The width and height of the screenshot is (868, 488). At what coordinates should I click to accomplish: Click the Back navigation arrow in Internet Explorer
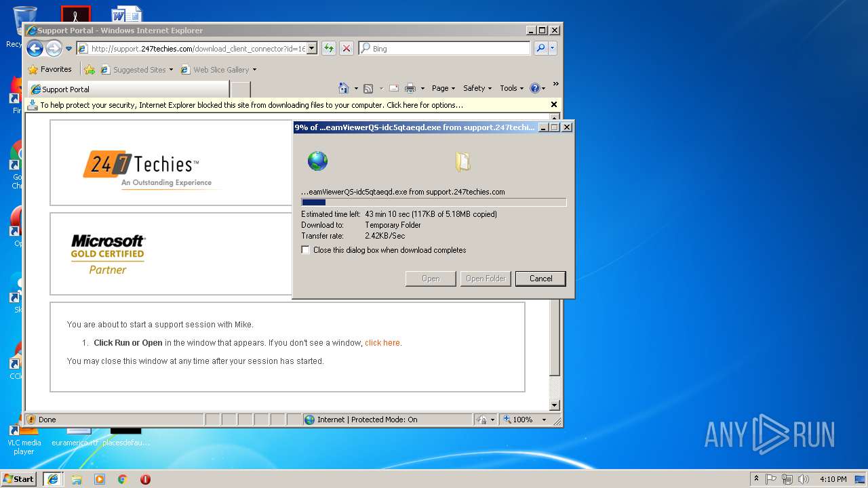click(x=35, y=48)
